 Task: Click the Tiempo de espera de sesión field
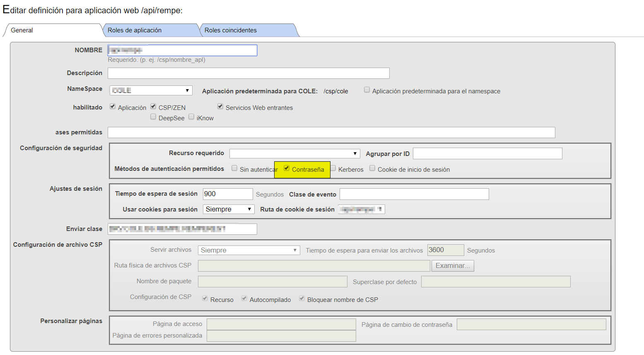[x=227, y=194]
